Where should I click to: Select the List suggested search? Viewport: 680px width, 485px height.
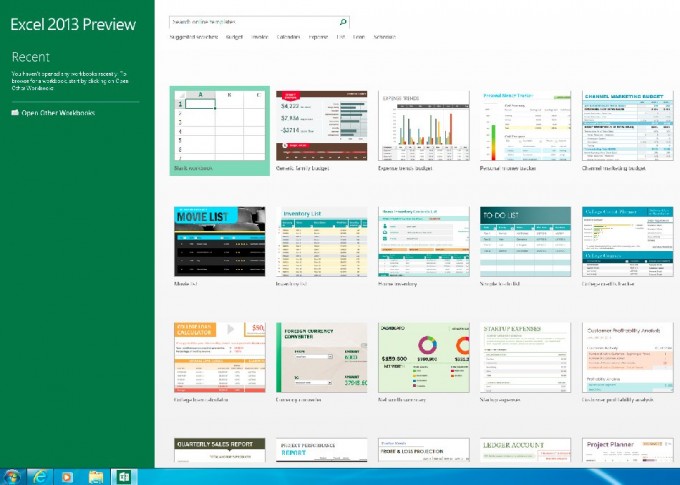340,37
